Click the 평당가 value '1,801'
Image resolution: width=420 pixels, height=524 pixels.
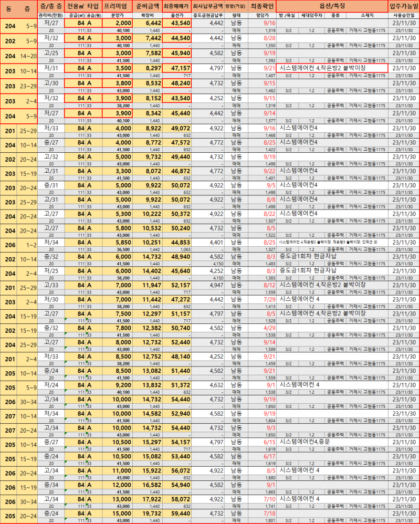[x=270, y=521]
